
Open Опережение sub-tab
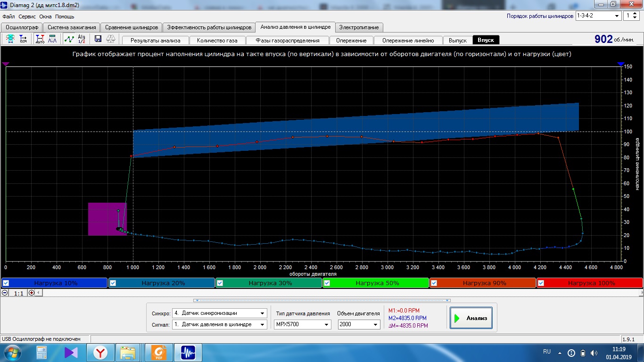click(351, 41)
